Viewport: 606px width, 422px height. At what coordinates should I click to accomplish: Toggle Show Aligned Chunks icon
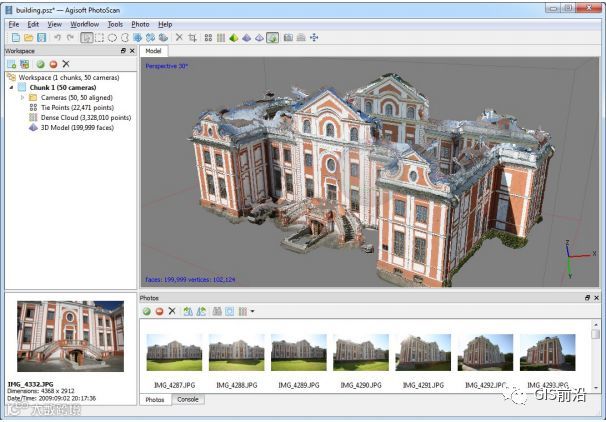pyautogui.click(x=301, y=37)
